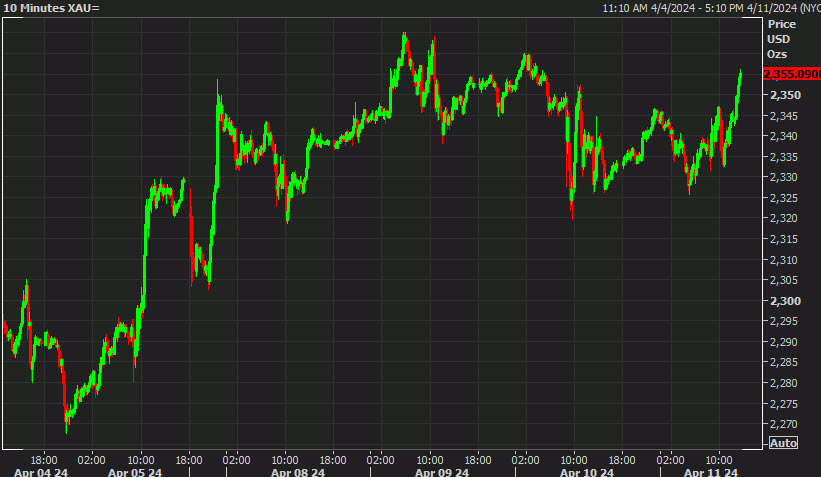This screenshot has height=477, width=821.
Task: Click the date range text at top
Action: tap(708, 8)
